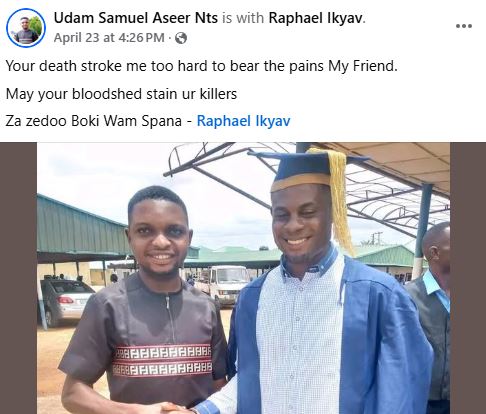The height and width of the screenshot is (414, 486).
Task: Select the "Your death stroke me" text line
Action: tap(202, 66)
